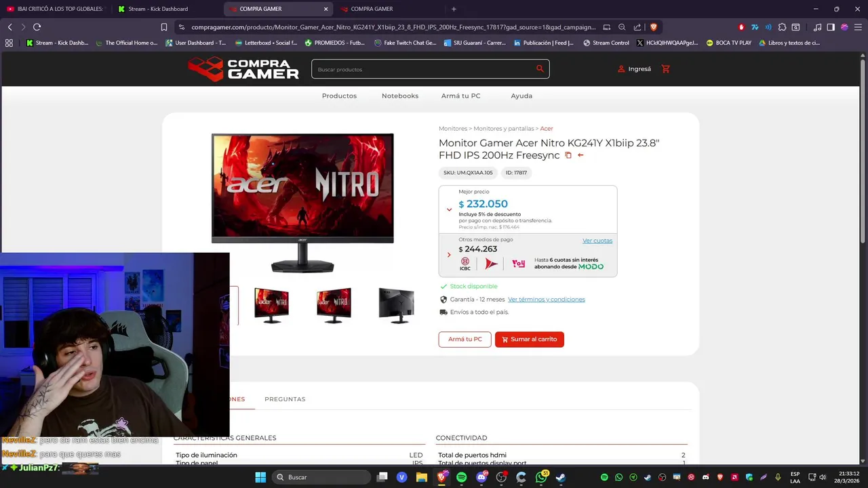The height and width of the screenshot is (488, 868).
Task: Click the red back arrow beside title
Action: (x=580, y=155)
